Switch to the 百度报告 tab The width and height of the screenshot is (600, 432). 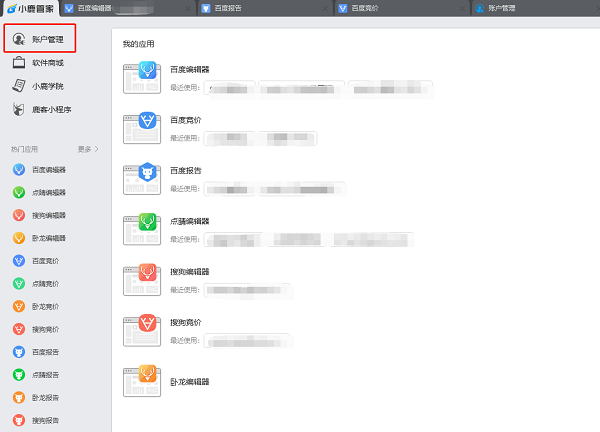coord(264,8)
